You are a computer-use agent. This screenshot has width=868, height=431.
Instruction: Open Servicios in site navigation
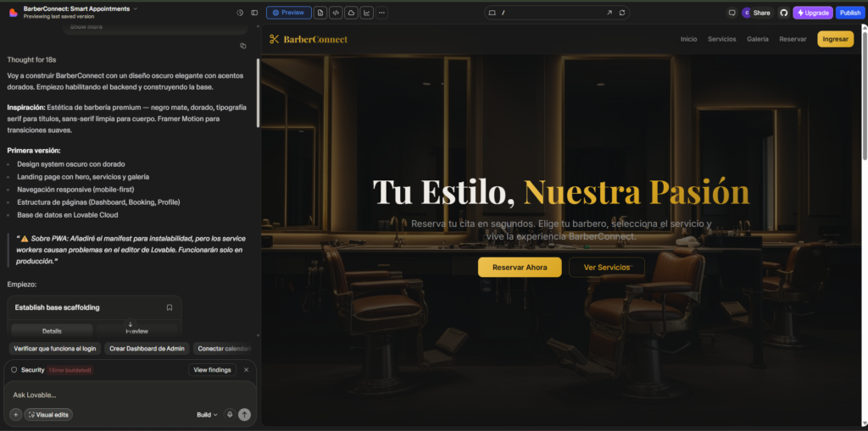[722, 39]
